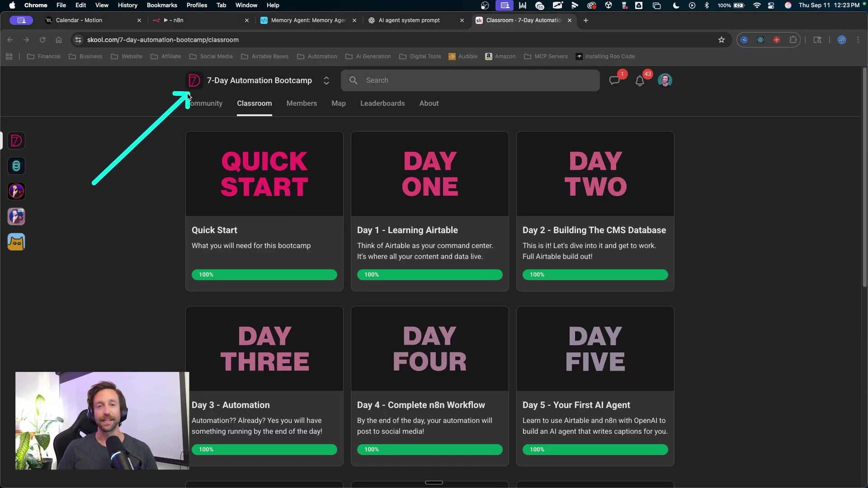Screen dimensions: 868x488
Task: Open the Day 2 Building CMS Database course
Action: point(594,230)
